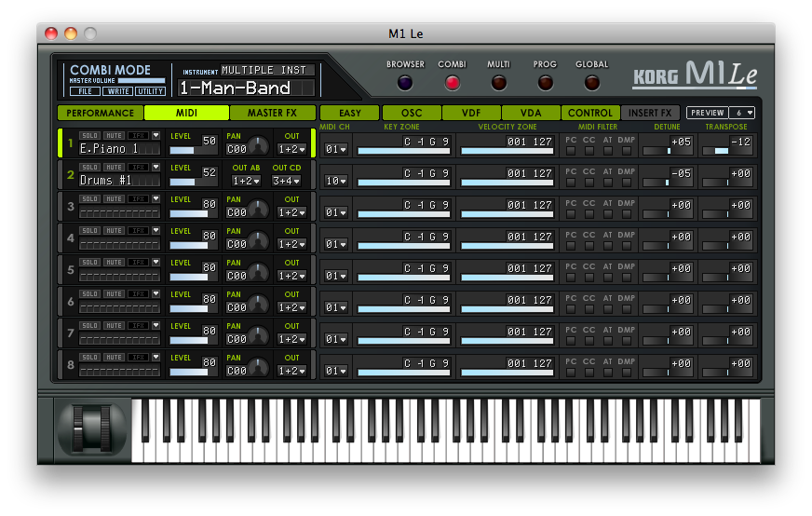The height and width of the screenshot is (516, 812).
Task: Turn the pan knob for timbre 1
Action: pos(259,146)
